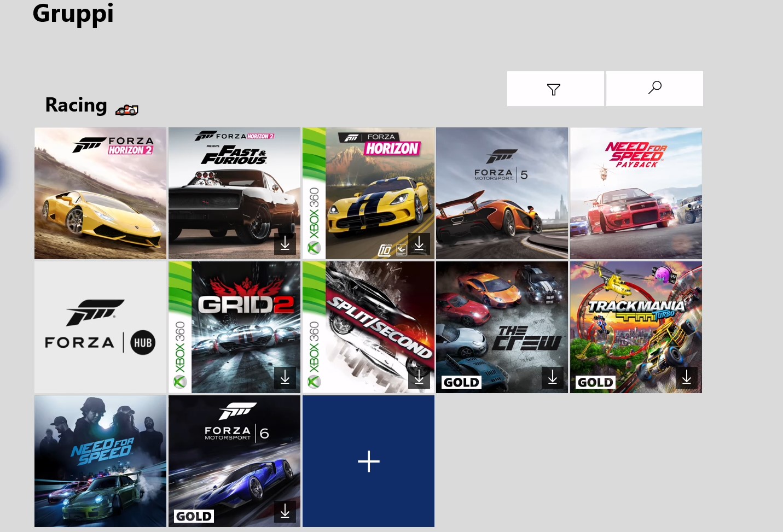Viewport: 783px width, 532px height.
Task: Click download arrow on Split/Second tile
Action: click(x=419, y=378)
